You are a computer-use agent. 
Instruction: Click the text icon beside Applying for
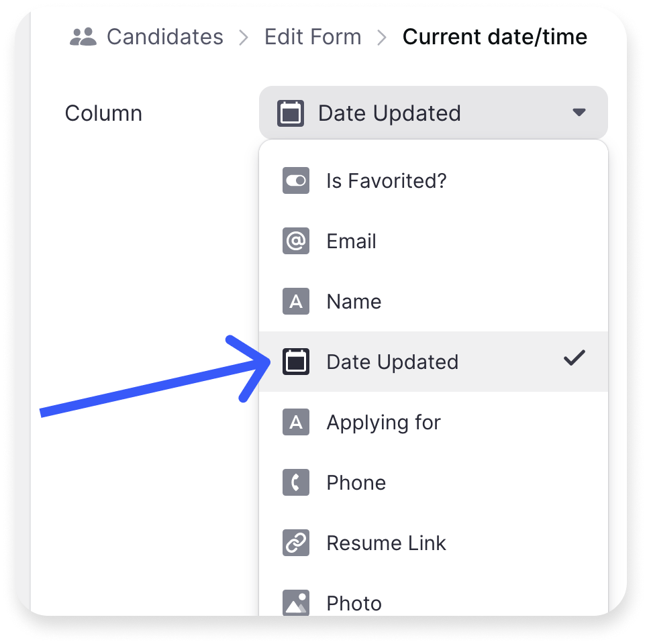(296, 423)
